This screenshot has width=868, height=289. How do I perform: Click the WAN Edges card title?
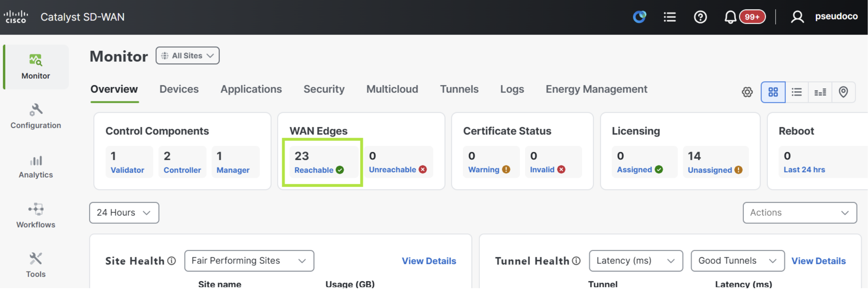(318, 131)
